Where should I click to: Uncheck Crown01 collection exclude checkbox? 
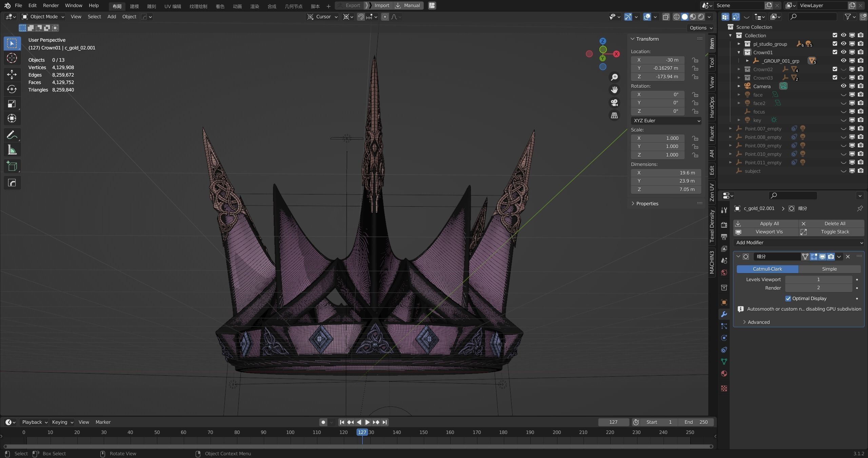(835, 52)
